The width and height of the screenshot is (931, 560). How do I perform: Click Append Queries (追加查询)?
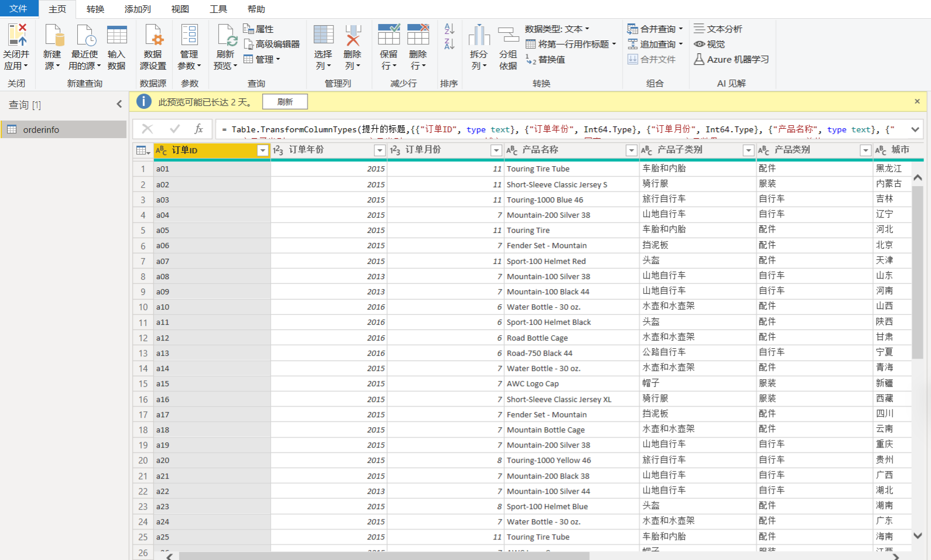655,44
